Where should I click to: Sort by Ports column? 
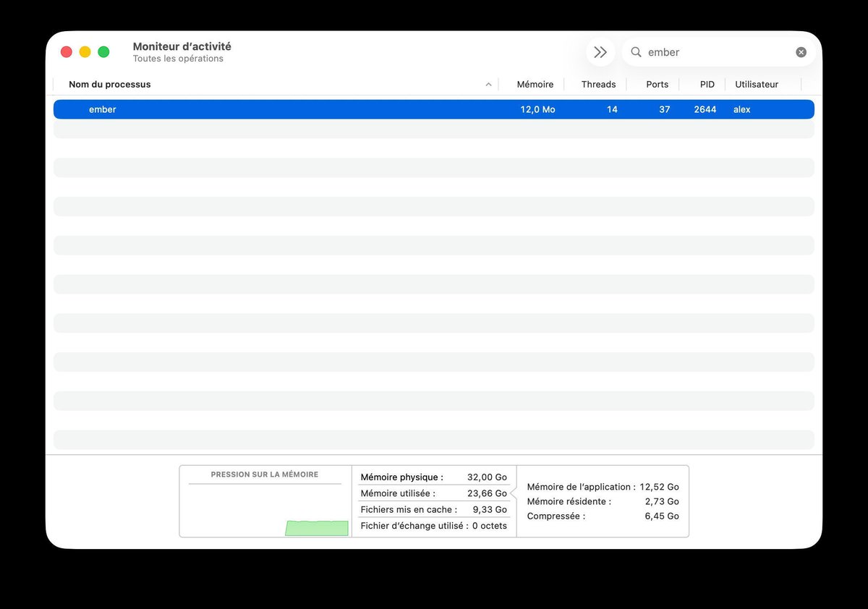click(657, 85)
